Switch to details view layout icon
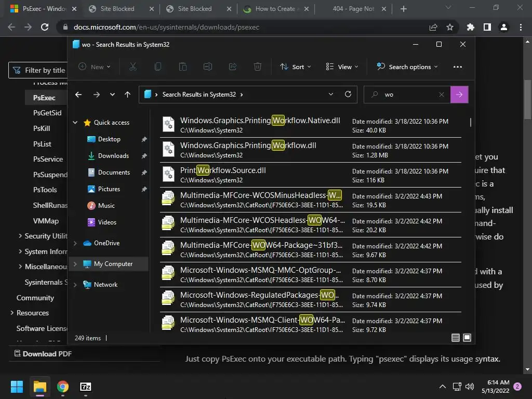This screenshot has height=399, width=532. tap(456, 338)
